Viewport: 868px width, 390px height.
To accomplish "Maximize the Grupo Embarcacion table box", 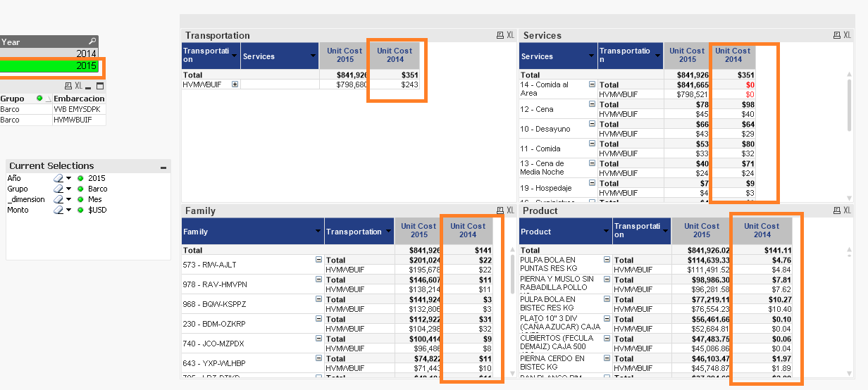I will pos(100,86).
